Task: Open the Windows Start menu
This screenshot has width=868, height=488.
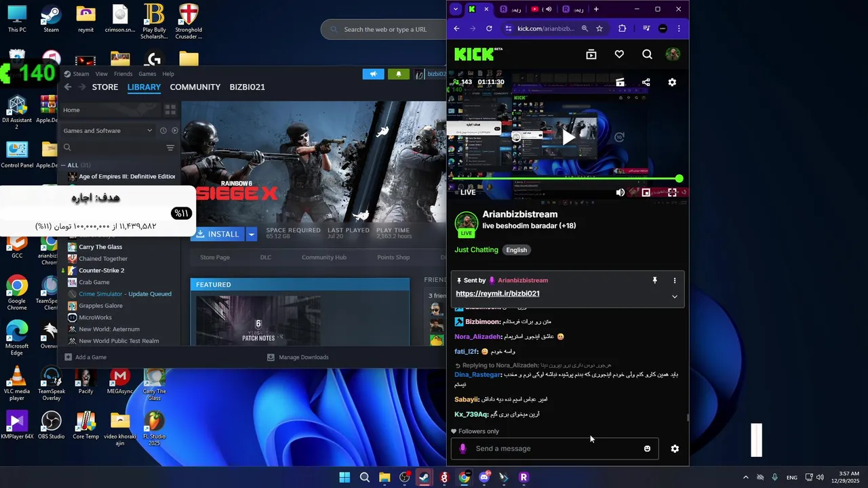Action: tap(344, 477)
